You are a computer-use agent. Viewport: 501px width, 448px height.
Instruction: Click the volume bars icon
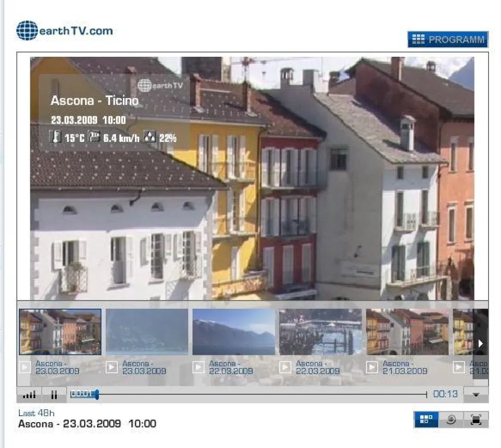(29, 394)
